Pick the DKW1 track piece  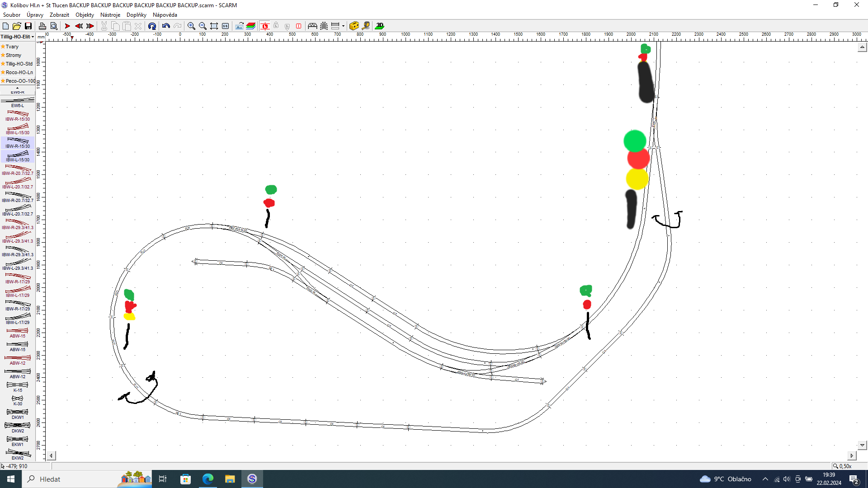coord(17,413)
